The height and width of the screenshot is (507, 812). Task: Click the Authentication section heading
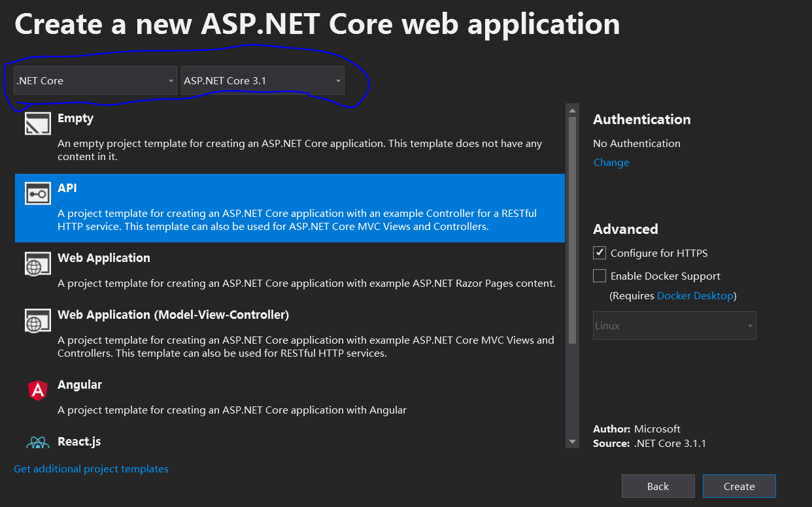(x=642, y=120)
